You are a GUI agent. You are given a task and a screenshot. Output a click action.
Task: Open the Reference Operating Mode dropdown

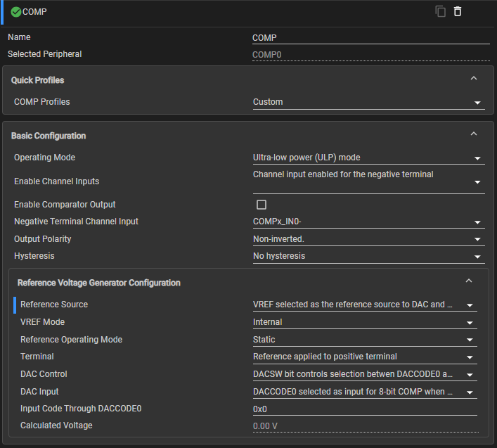(x=365, y=340)
